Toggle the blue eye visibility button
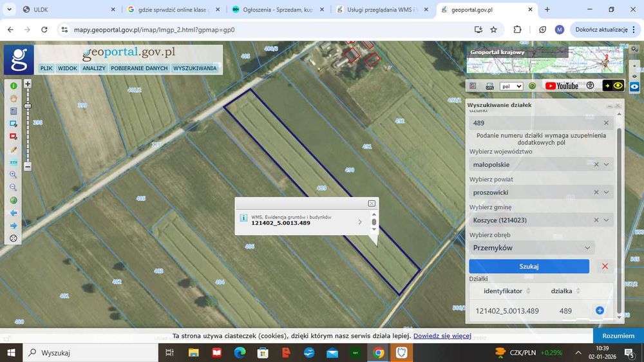The width and height of the screenshot is (644, 362). pos(634,87)
